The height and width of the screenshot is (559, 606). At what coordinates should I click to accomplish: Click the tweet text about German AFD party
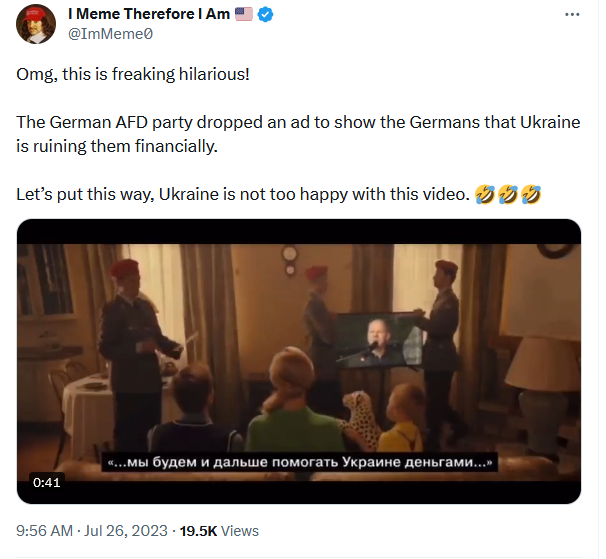298,134
